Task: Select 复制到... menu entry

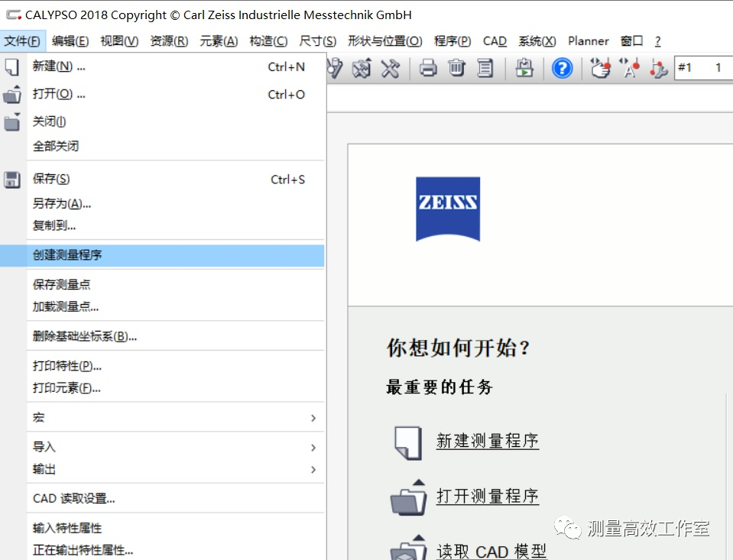Action: click(x=162, y=225)
